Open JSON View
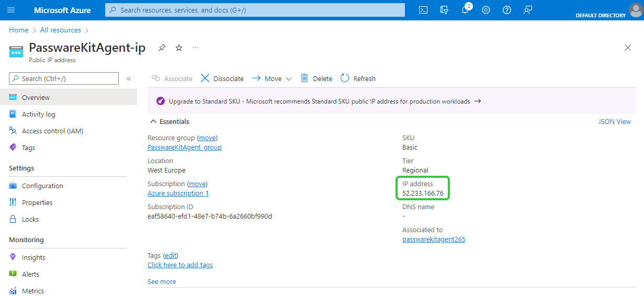The width and height of the screenshot is (644, 296). [x=615, y=121]
